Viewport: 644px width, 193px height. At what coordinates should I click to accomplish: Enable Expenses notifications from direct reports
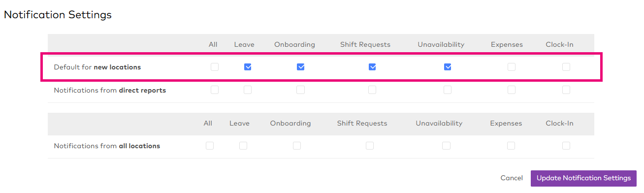point(512,90)
